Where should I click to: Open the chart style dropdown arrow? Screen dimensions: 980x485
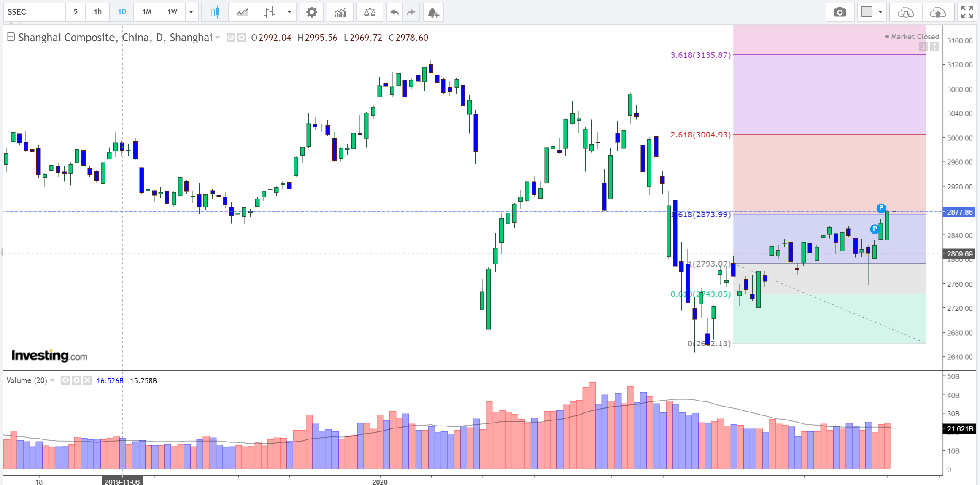coord(289,12)
